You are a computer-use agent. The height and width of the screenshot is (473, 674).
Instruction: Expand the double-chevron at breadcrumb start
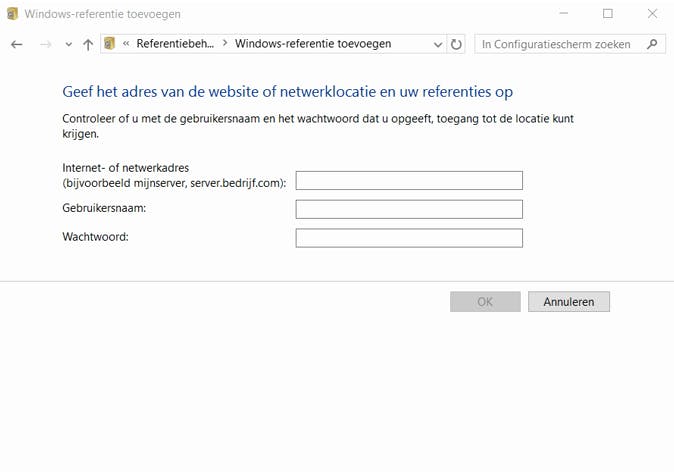[126, 44]
